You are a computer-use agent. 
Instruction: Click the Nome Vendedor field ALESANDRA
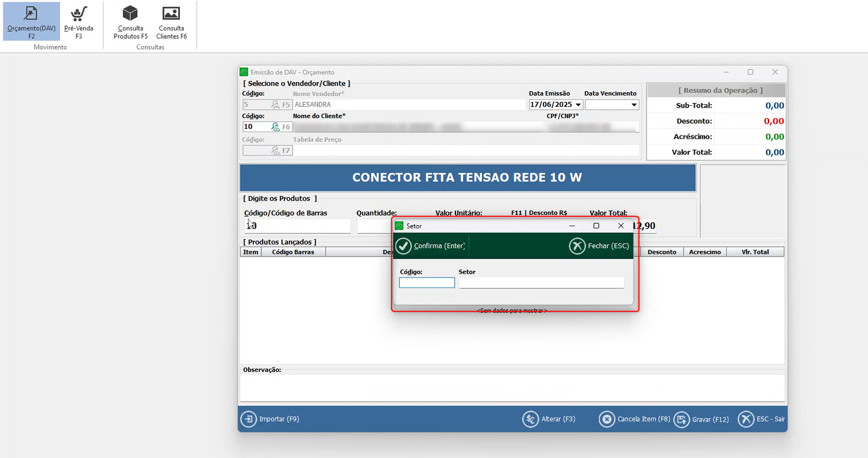[409, 105]
